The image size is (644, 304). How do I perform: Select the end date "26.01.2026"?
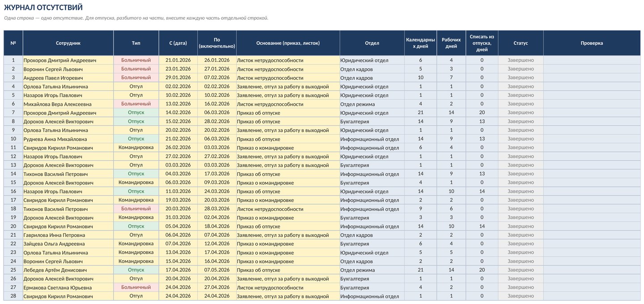click(217, 60)
